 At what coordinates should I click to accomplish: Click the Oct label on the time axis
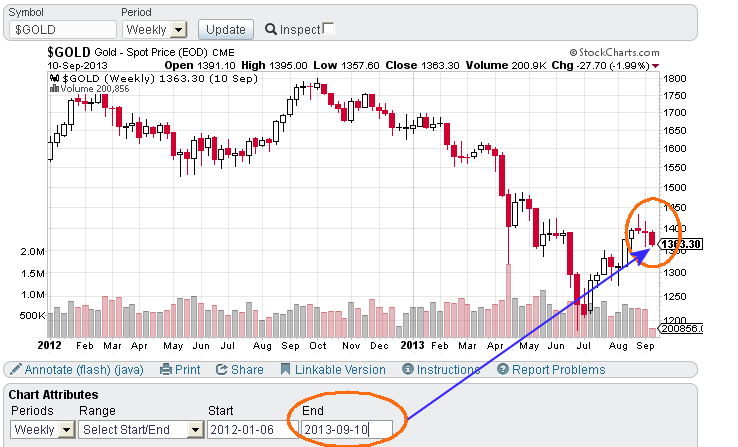[x=318, y=345]
